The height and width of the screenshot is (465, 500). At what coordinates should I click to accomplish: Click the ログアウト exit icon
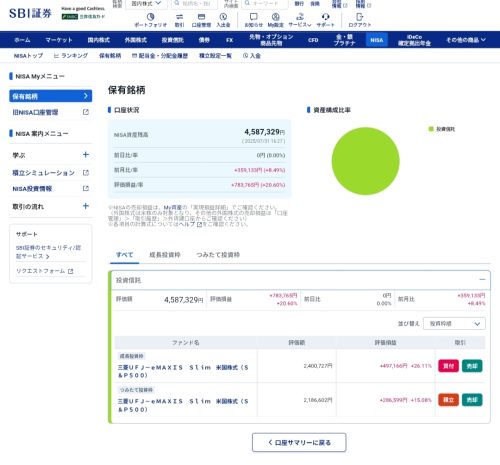coord(359,17)
